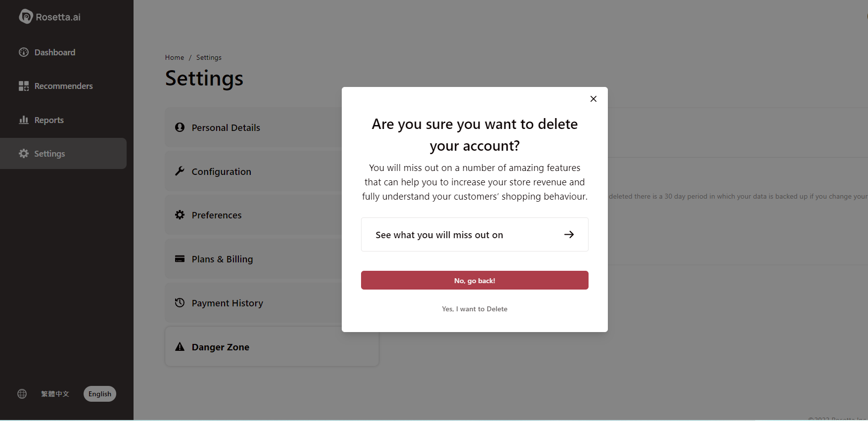Click the No, go back! button
The width and height of the screenshot is (868, 421).
tap(475, 280)
